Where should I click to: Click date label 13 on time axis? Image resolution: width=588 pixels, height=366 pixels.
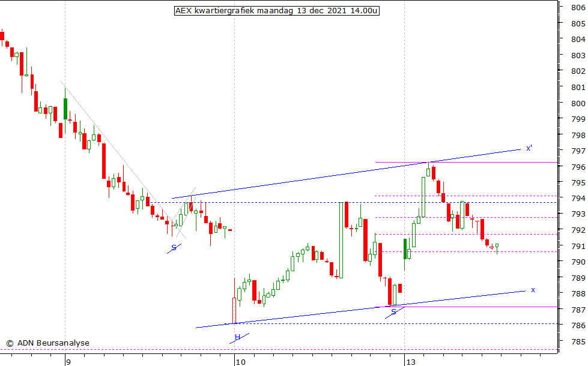[411, 362]
